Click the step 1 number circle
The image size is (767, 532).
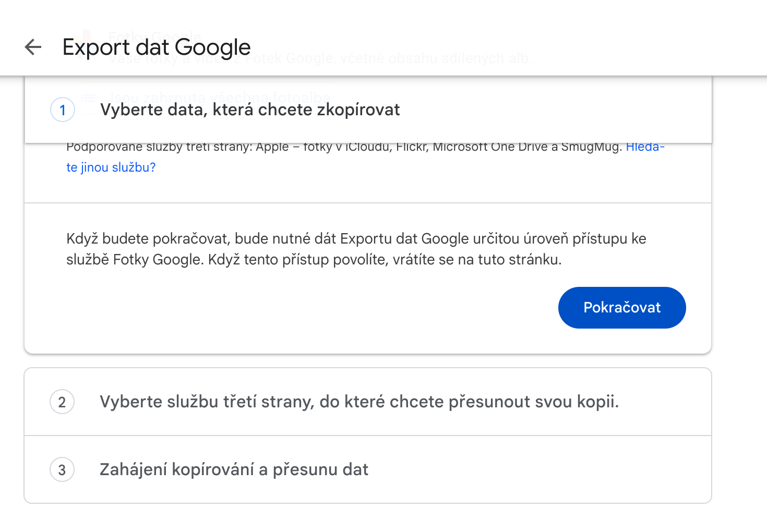[x=63, y=110]
